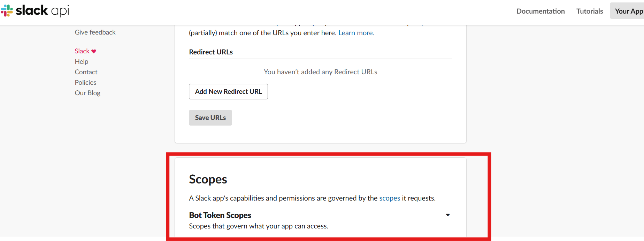Open the pink Slack link in sidebar
The height and width of the screenshot is (241, 644).
pos(82,51)
